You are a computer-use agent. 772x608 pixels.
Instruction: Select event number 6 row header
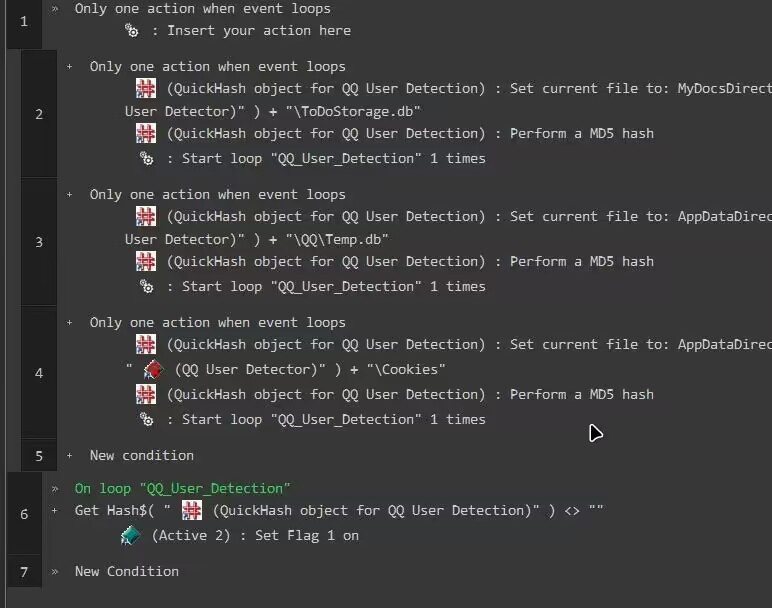point(24,514)
